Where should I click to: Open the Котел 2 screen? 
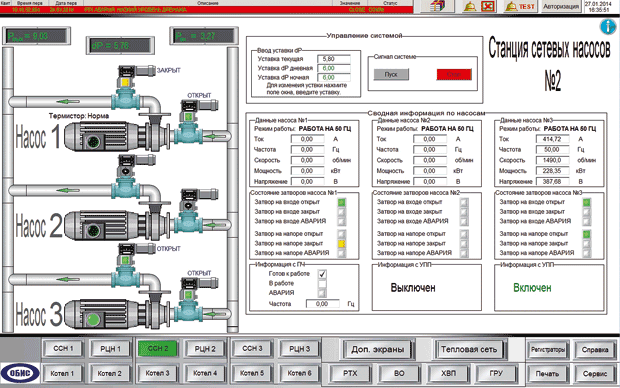[110, 373]
